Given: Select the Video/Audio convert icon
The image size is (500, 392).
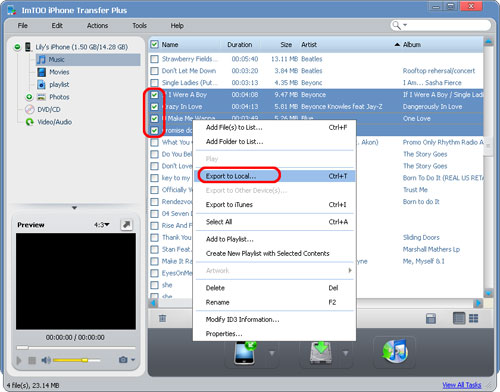Looking at the screenshot, I should (30, 122).
